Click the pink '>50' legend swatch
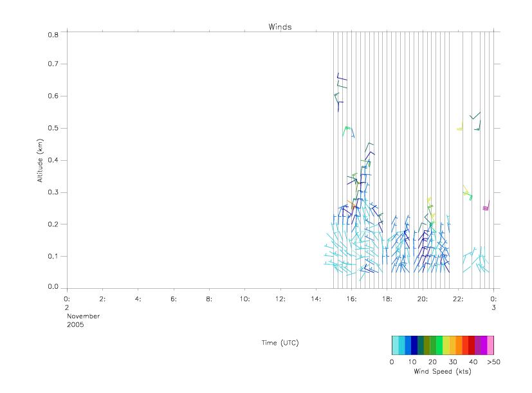The width and height of the screenshot is (532, 393). (491, 345)
